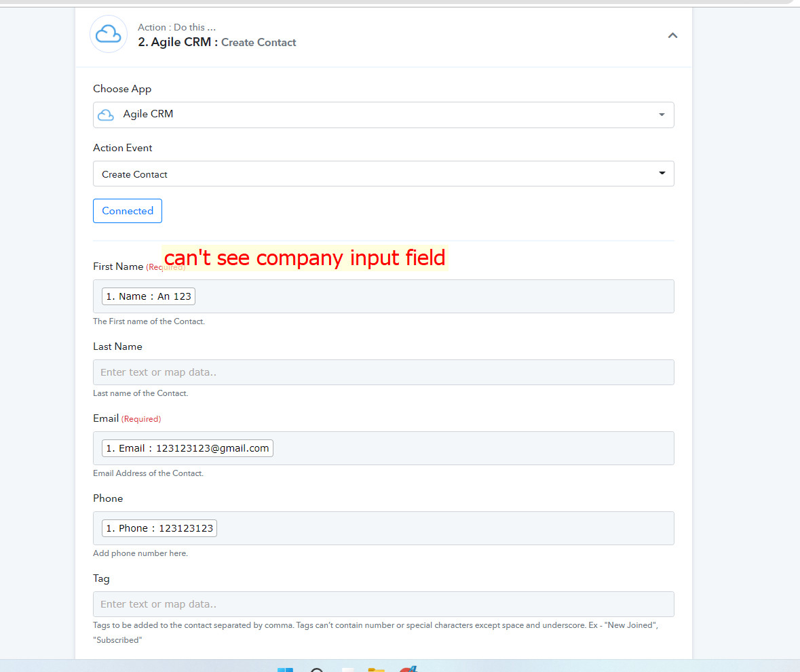800x672 pixels.
Task: Click the 'Choose App' label
Action: point(122,89)
